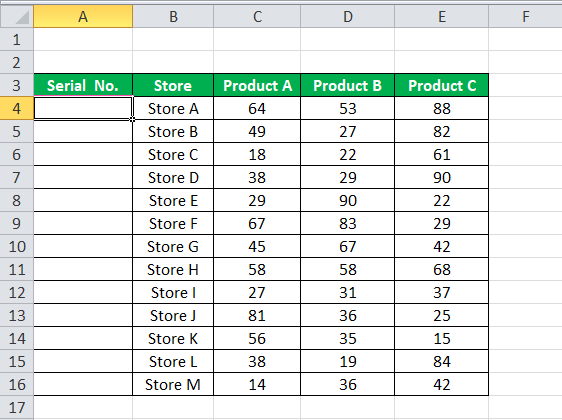The width and height of the screenshot is (562, 420).
Task: Click Store G's Product A value 45
Action: pos(257,246)
